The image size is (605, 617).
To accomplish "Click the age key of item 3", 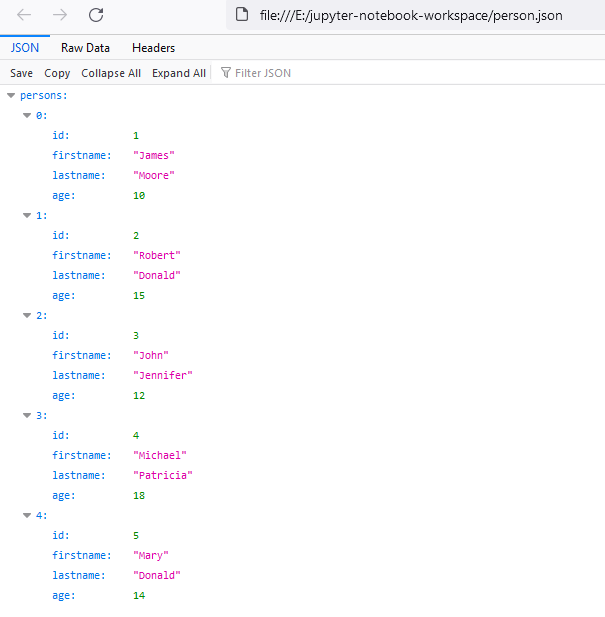I will pos(64,496).
